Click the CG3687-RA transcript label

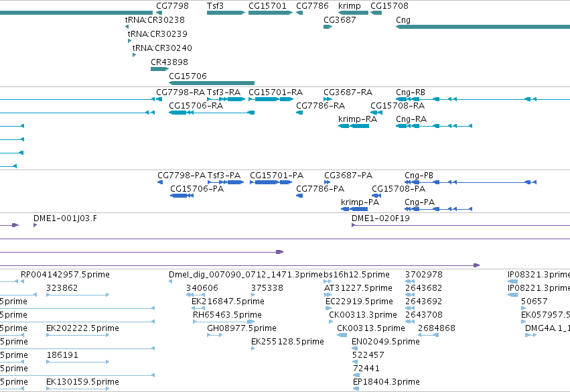pos(348,92)
